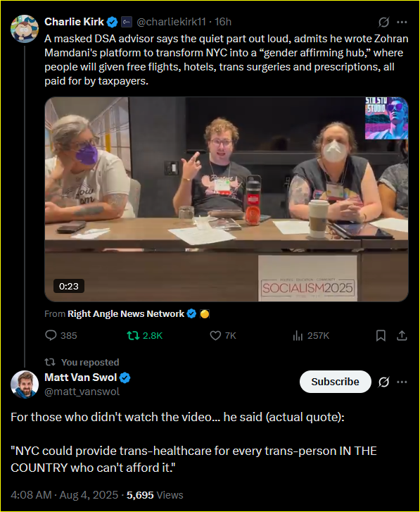The width and height of the screenshot is (420, 512).
Task: Open the Right Angle News Network link
Action: [126, 314]
